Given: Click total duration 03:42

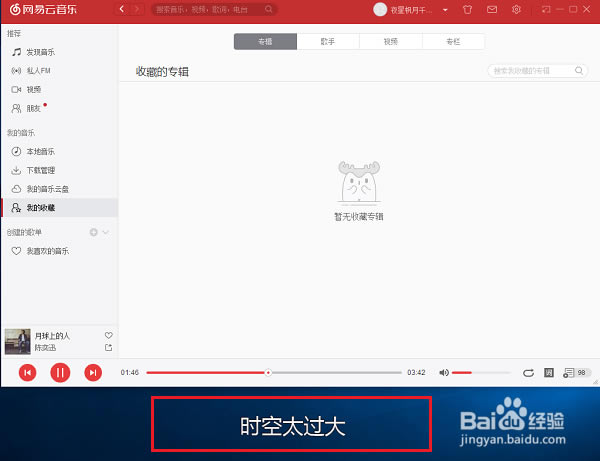Looking at the screenshot, I should point(416,372).
